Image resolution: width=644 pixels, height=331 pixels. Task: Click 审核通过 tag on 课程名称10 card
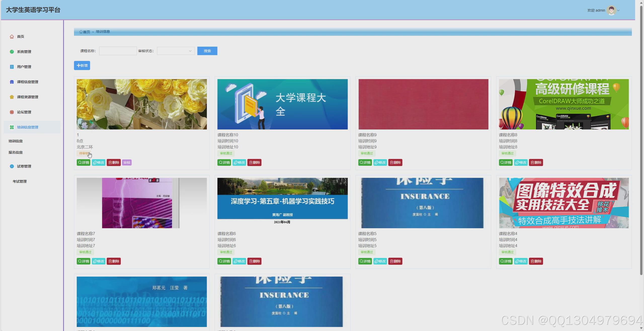226,153
